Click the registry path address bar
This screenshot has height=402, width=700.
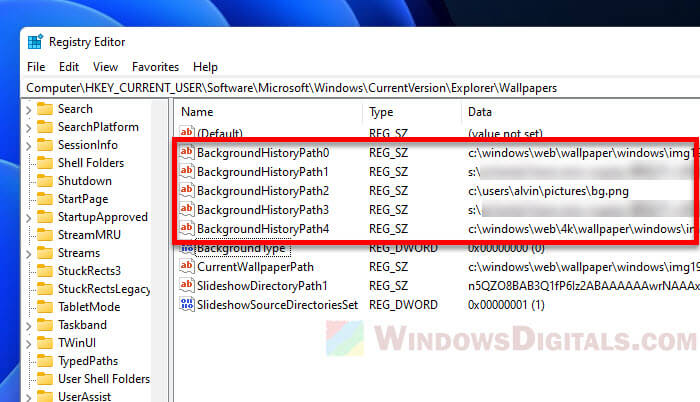click(x=361, y=88)
